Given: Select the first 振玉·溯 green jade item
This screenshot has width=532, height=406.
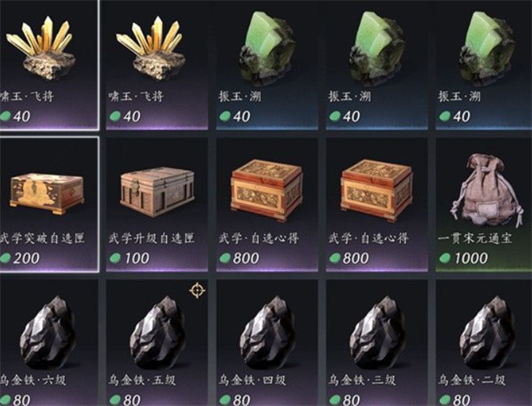Looking at the screenshot, I should pos(267,65).
